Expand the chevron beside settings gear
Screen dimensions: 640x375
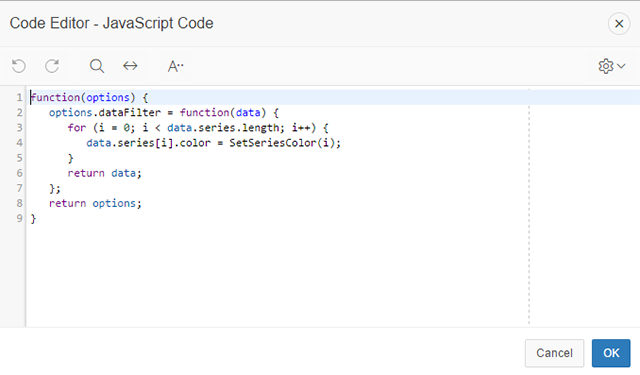pyautogui.click(x=621, y=66)
